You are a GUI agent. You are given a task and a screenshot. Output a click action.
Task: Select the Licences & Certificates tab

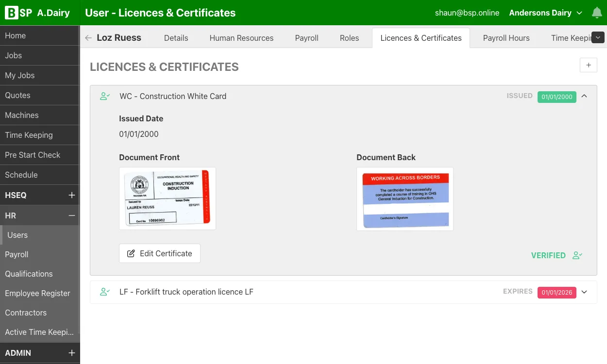421,38
